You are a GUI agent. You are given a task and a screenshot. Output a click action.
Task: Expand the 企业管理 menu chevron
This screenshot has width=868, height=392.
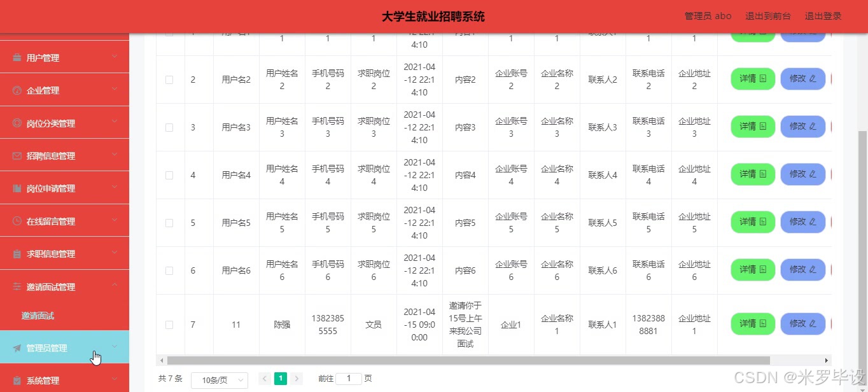(115, 89)
